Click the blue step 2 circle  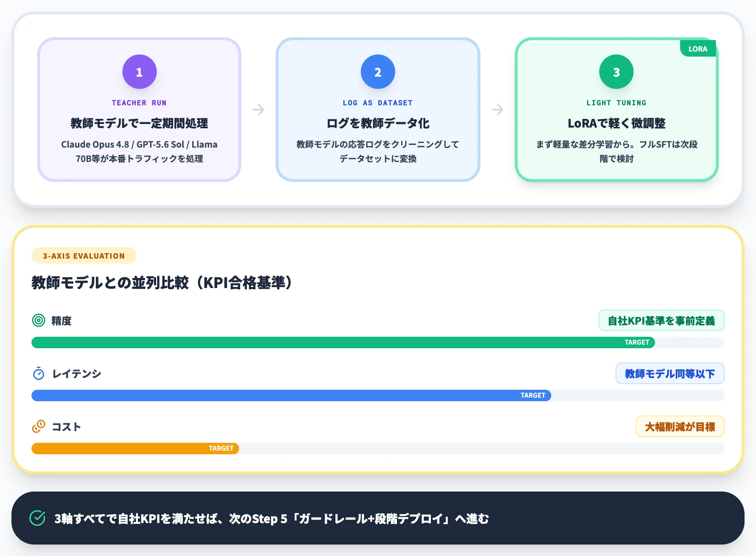pos(378,72)
